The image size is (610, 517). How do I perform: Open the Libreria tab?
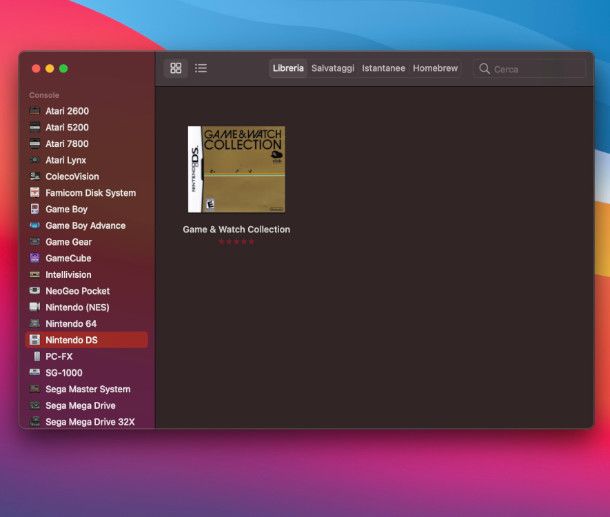pyautogui.click(x=288, y=68)
